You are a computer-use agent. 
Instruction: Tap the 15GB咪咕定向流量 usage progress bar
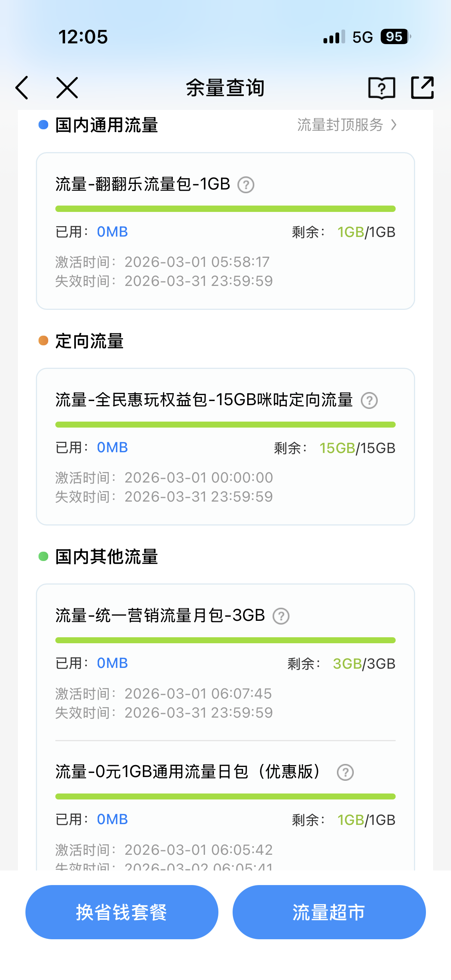coord(225,425)
